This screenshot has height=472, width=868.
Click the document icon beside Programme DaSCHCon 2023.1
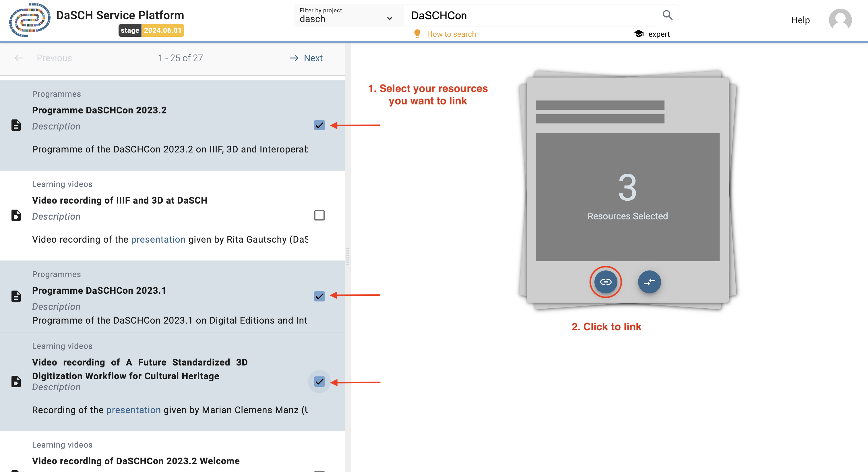click(16, 296)
